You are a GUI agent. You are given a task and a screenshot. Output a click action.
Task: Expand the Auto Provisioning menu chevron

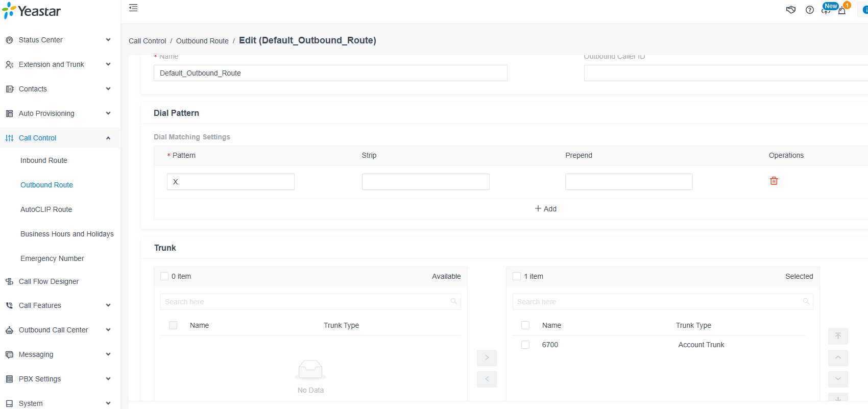point(108,113)
